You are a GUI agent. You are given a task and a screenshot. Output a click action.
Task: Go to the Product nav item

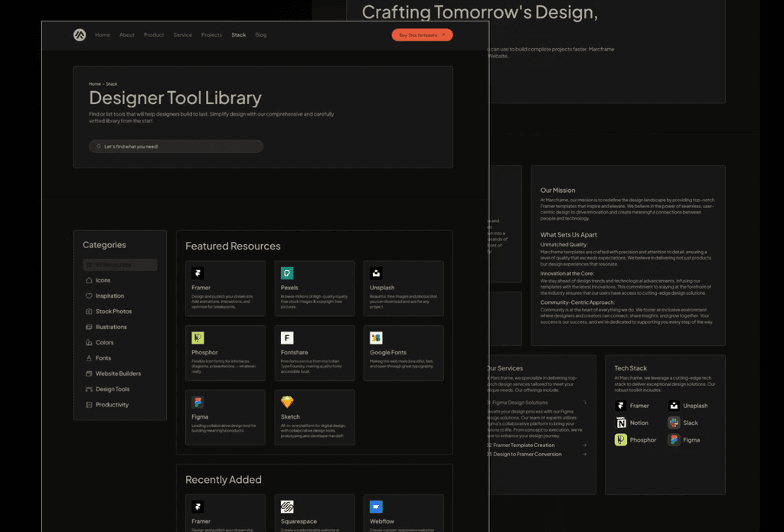coord(154,35)
